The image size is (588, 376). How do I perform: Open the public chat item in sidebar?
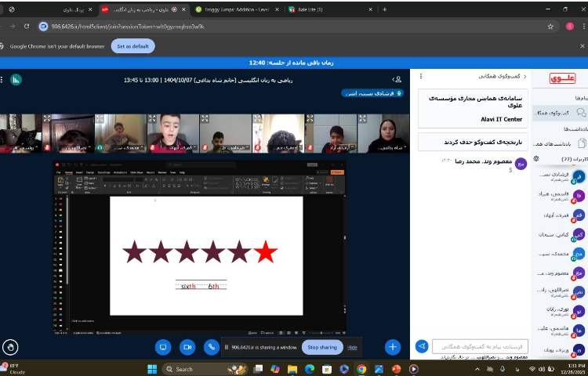[560, 112]
